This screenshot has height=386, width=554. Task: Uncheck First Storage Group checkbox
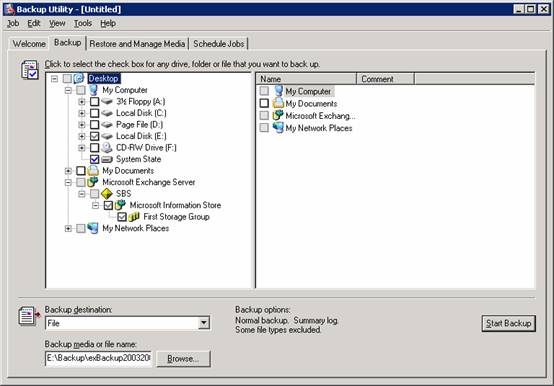(x=122, y=216)
